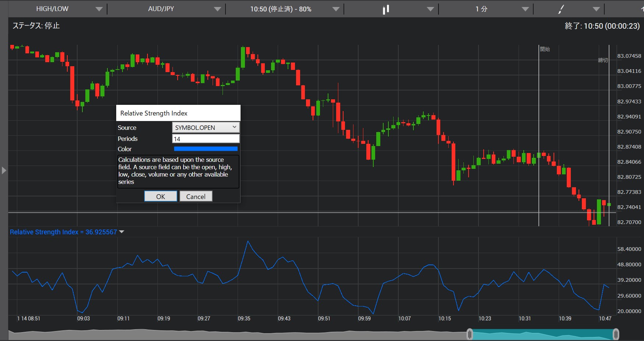Open the drawing tools dropdown arrow
The height and width of the screenshot is (341, 644).
tap(596, 9)
